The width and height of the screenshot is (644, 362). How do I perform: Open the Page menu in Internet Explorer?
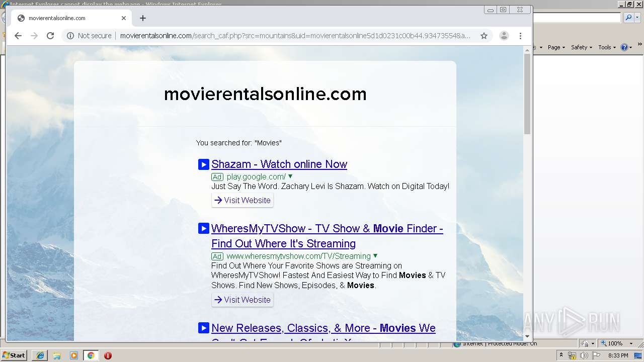tap(556, 47)
